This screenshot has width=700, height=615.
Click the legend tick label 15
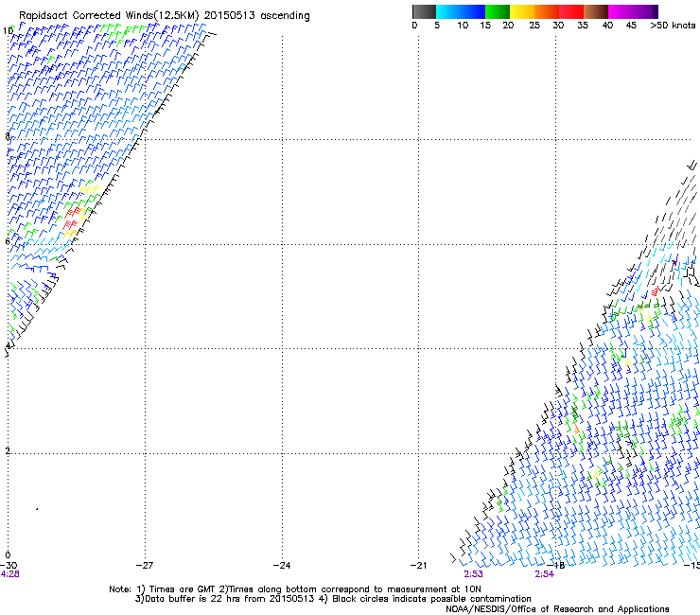(485, 26)
